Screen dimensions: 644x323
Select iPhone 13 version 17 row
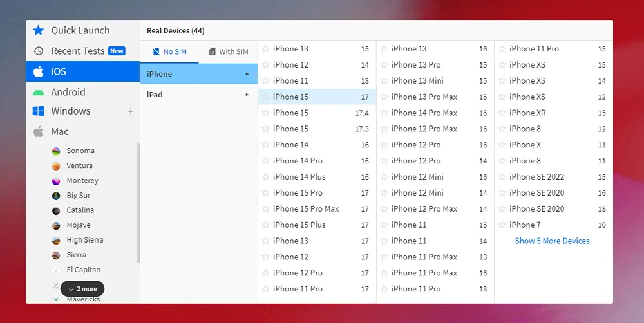coord(317,241)
